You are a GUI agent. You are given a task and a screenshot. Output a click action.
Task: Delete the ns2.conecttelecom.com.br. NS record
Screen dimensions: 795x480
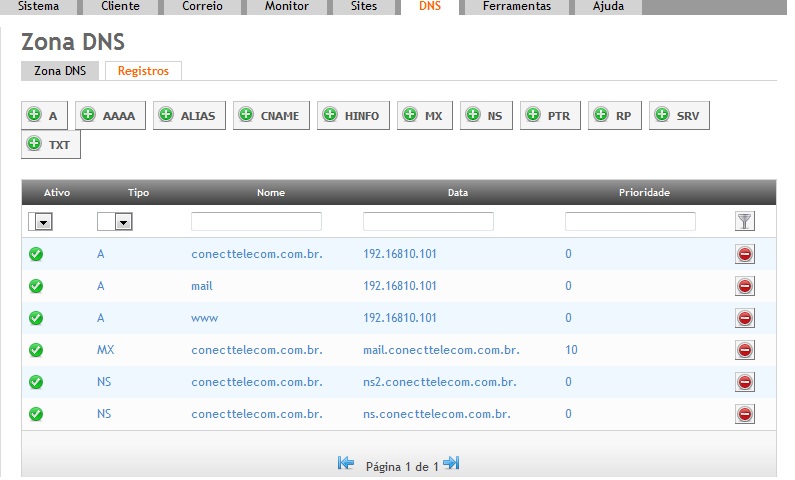coord(745,382)
